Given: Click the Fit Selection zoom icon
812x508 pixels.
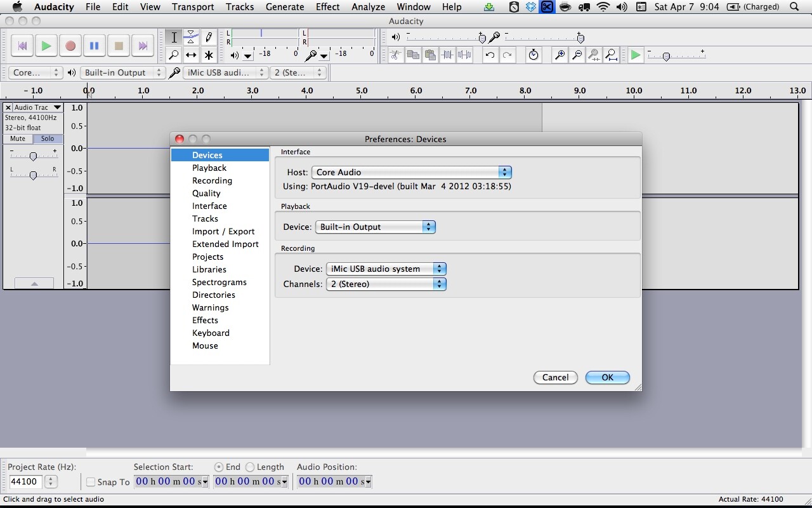Looking at the screenshot, I should (594, 55).
